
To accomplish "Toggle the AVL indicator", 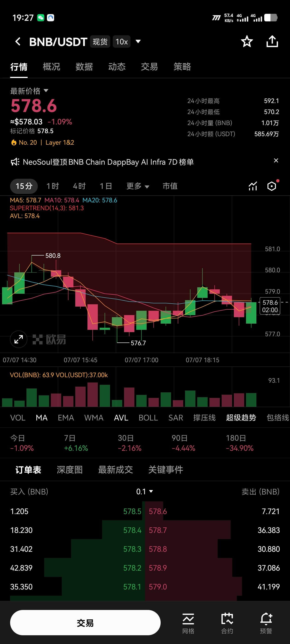I will pos(121,418).
